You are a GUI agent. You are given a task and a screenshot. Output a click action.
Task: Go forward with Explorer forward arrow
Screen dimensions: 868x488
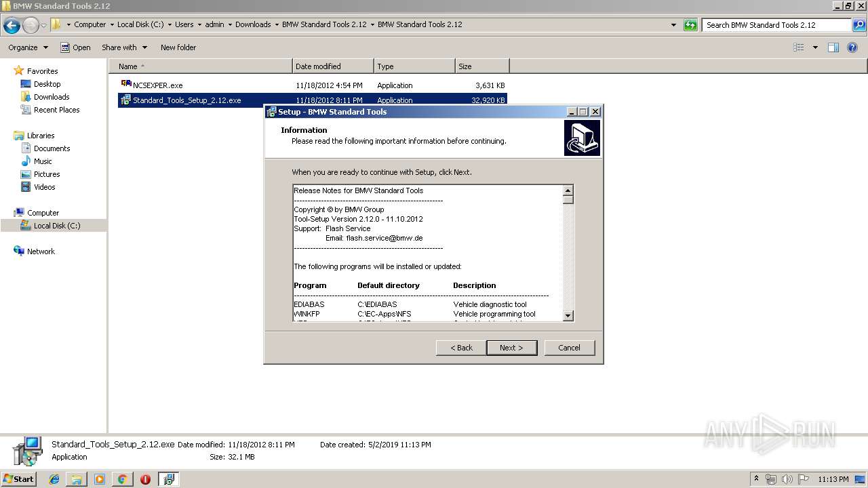31,26
